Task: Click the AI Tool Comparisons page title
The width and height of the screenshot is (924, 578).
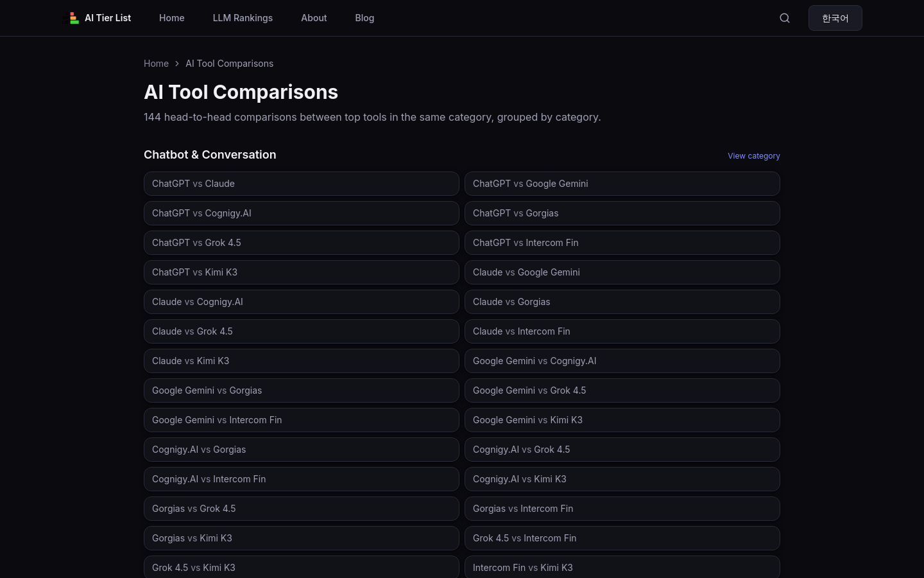Action: (x=241, y=92)
